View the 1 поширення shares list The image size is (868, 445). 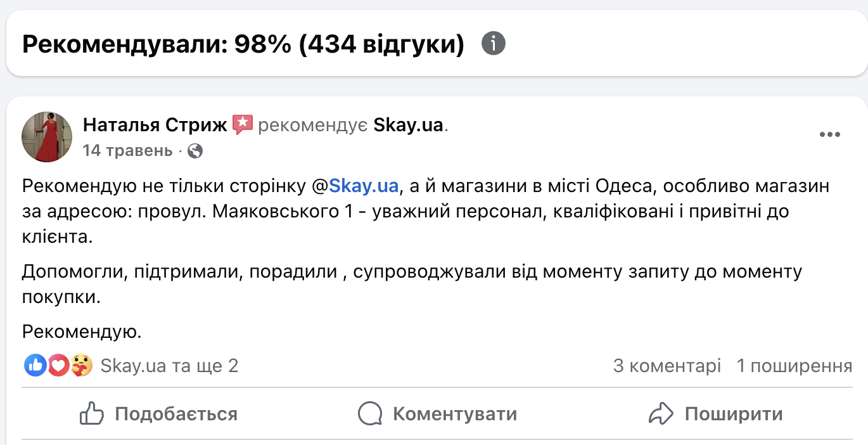(794, 366)
